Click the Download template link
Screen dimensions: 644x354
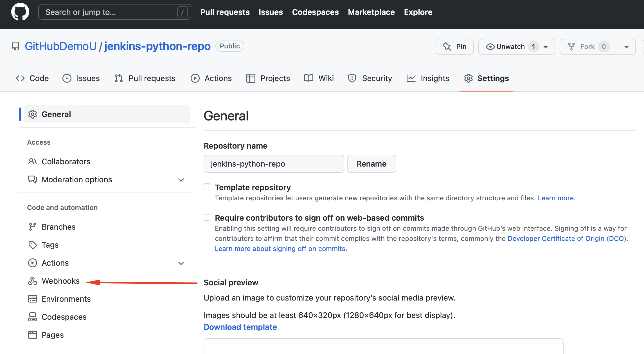[240, 327]
